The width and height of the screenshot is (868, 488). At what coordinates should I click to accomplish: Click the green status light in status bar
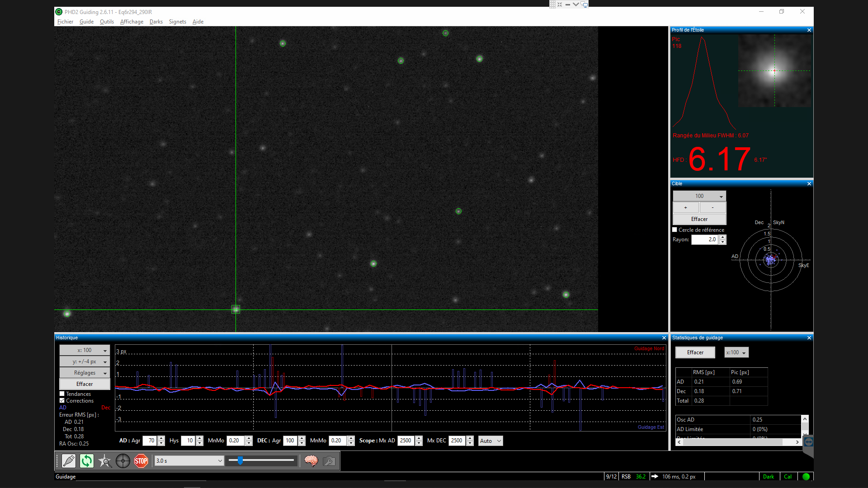click(x=806, y=477)
